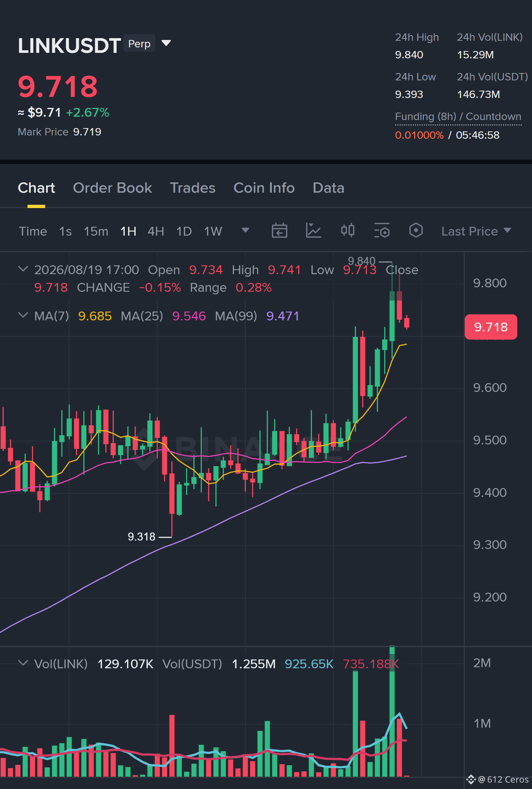Collapse the OHLC candle info row
The height and width of the screenshot is (789, 532).
23,269
